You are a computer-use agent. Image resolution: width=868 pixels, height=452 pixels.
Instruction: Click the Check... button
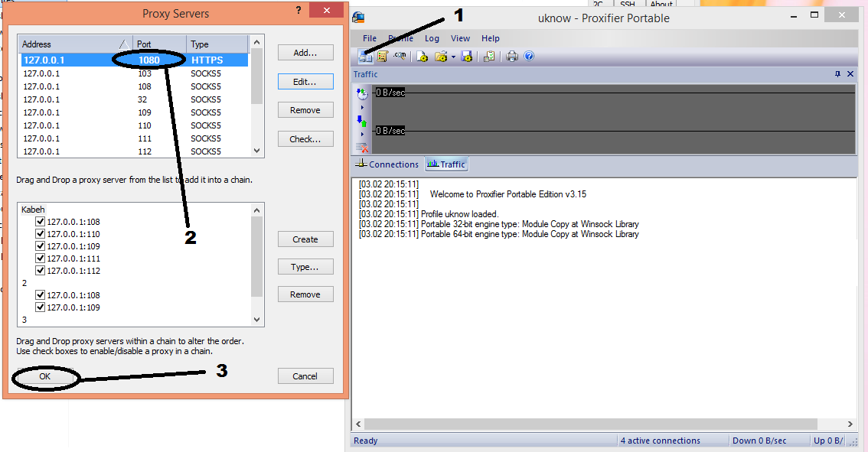(x=305, y=139)
